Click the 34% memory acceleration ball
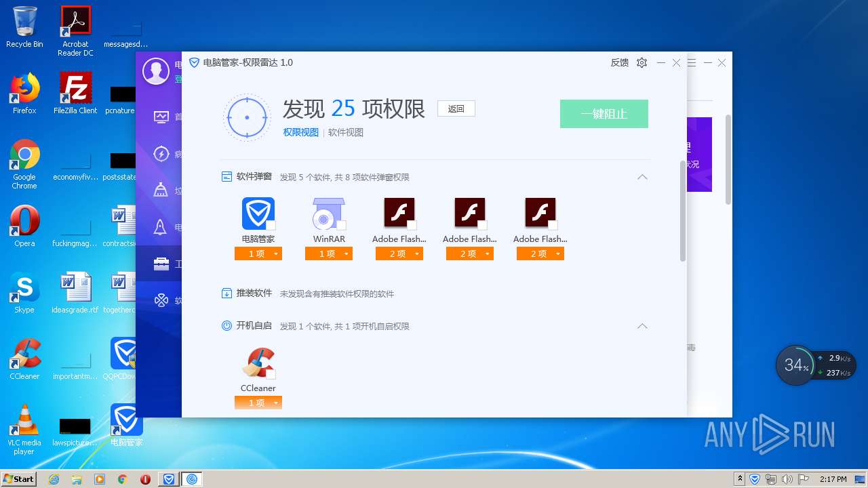The height and width of the screenshot is (488, 868). 796,365
